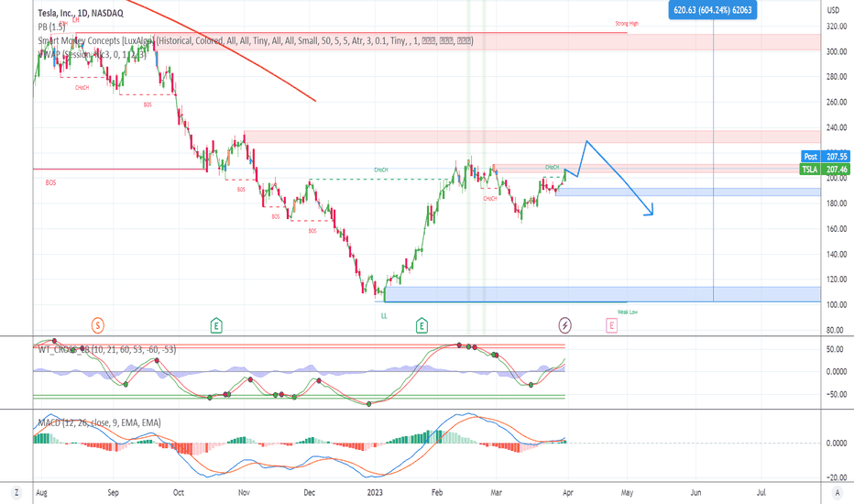Click the 320.00 price axis value
The image size is (854, 504).
pyautogui.click(x=837, y=27)
